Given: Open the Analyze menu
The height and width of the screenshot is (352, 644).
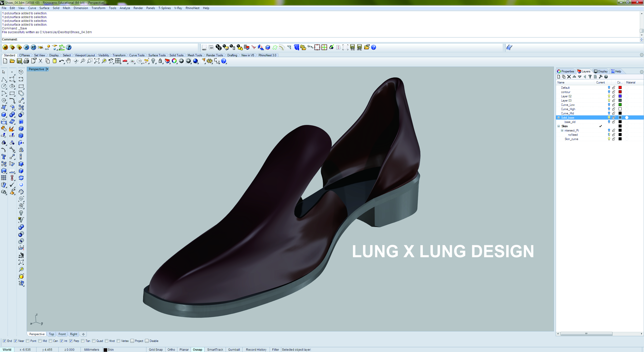Looking at the screenshot, I should click(125, 8).
